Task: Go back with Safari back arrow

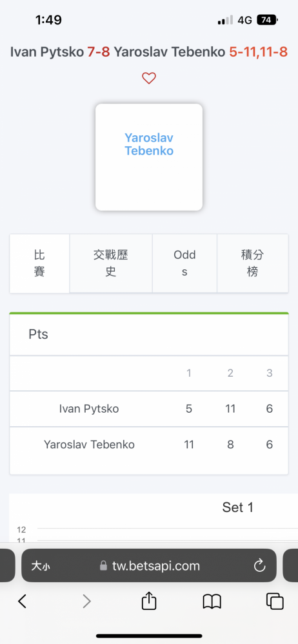Action: pos(22,601)
